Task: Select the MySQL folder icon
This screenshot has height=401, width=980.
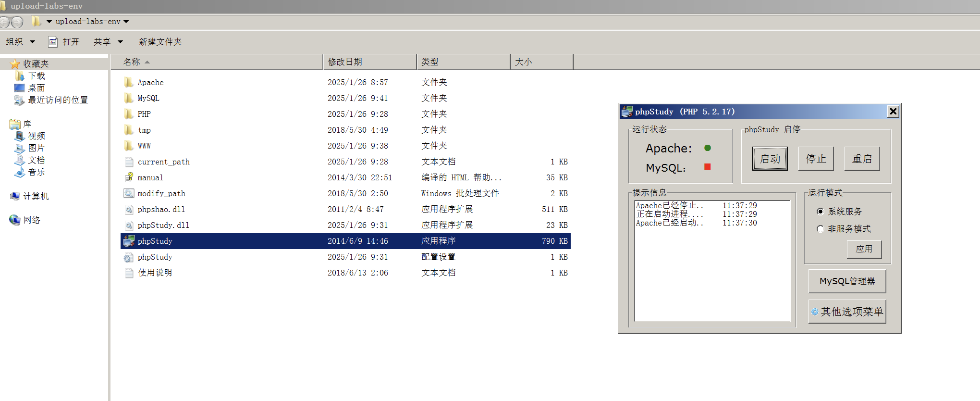Action: pyautogui.click(x=129, y=99)
